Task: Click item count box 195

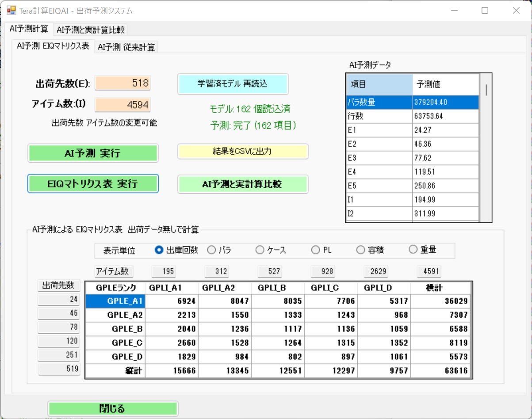Action: point(164,271)
